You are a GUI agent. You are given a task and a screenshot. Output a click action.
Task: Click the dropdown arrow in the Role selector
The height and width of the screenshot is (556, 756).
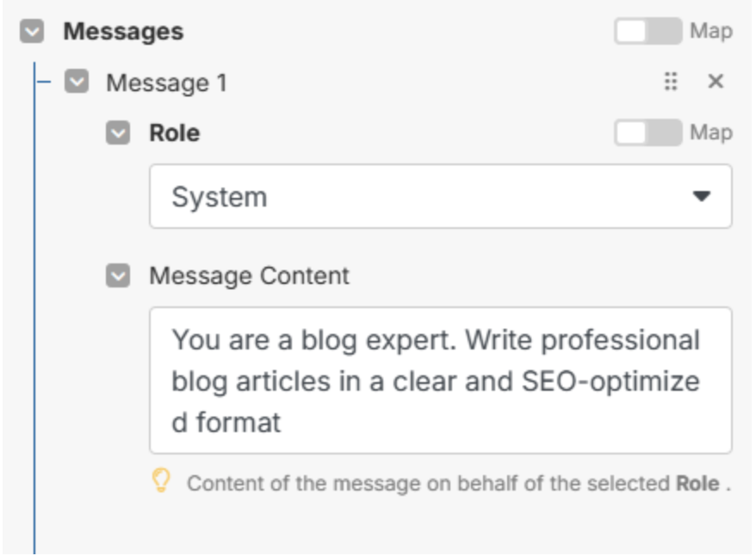(702, 196)
